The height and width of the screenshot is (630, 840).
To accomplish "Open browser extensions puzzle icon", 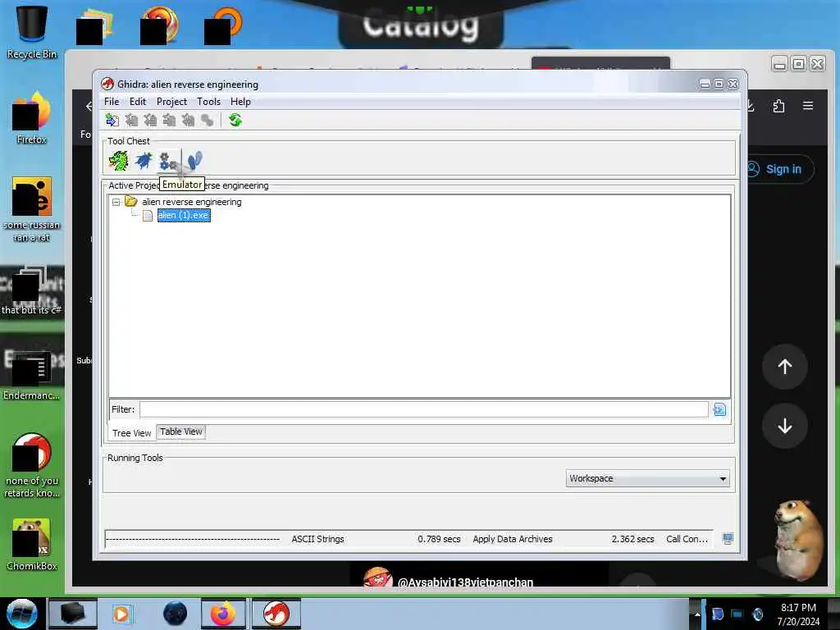I will click(779, 106).
